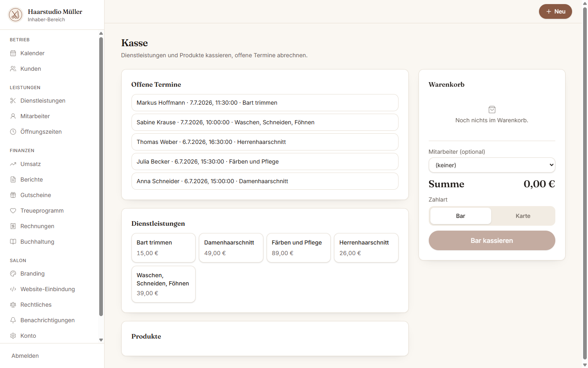Click the Haarstudio Müller scissors logo
Image resolution: width=588 pixels, height=368 pixels.
click(16, 15)
